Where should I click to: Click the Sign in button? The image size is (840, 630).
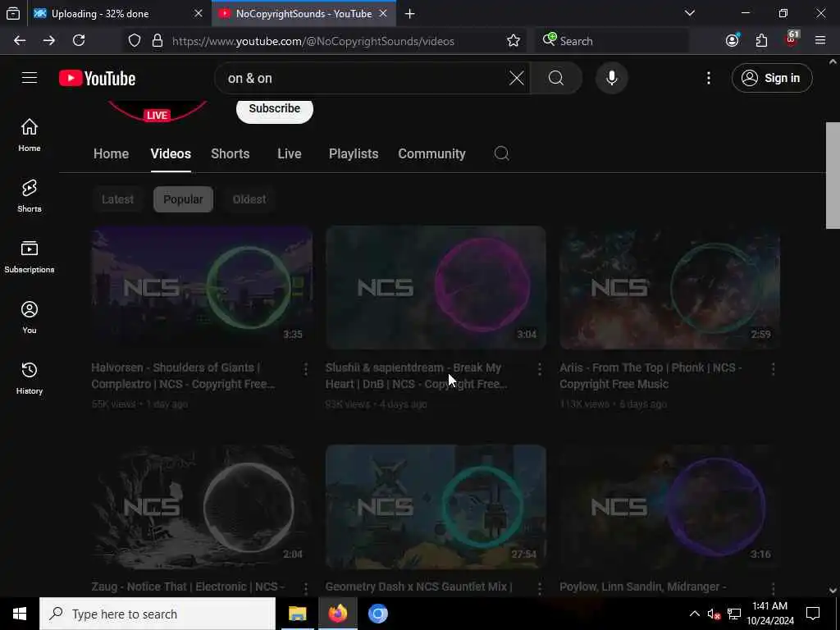[772, 78]
